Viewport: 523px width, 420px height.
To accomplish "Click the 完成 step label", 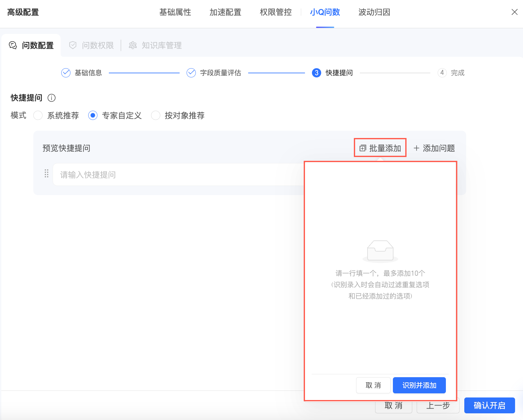I will (x=458, y=73).
